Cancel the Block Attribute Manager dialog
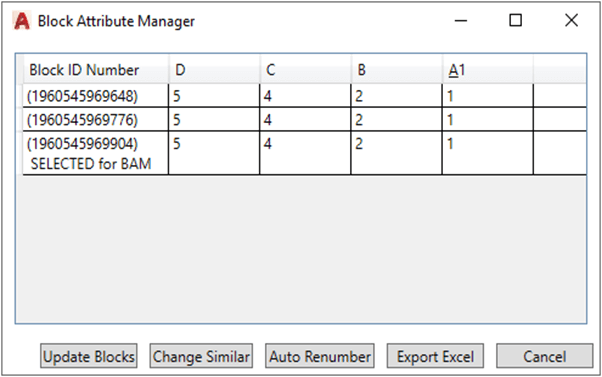The width and height of the screenshot is (602, 377). click(544, 356)
